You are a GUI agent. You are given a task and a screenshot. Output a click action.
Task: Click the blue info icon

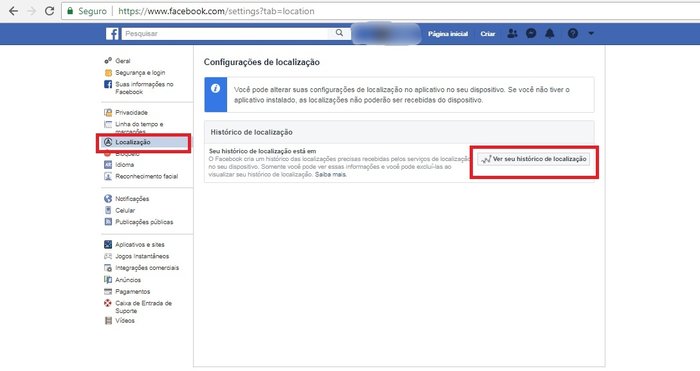(x=215, y=88)
